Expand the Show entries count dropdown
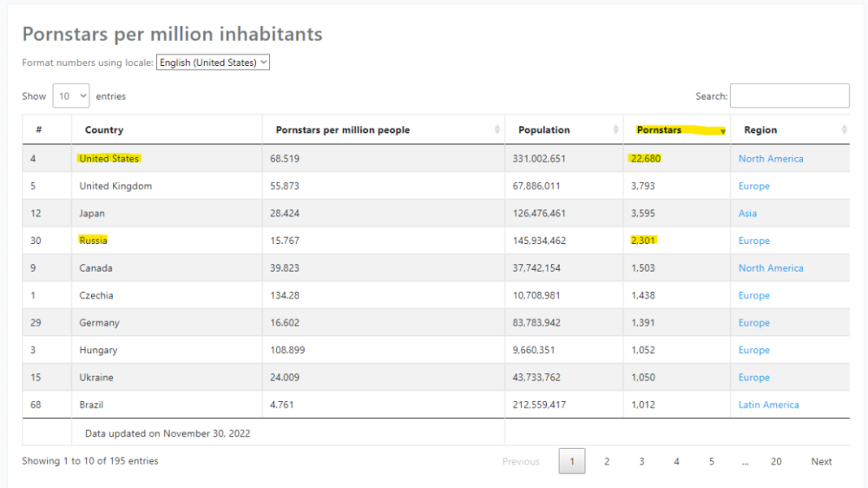The height and width of the screenshot is (488, 868). click(71, 96)
